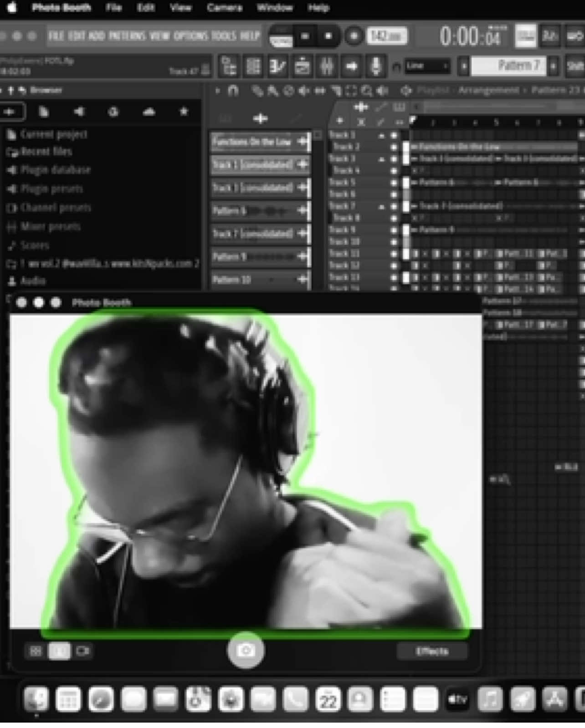Image resolution: width=585 pixels, height=728 pixels.
Task: Open the mixer from the FL Studio toolbar
Action: pyautogui.click(x=327, y=67)
